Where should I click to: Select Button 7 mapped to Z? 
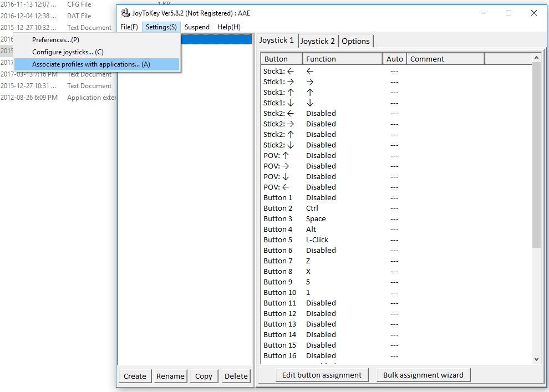(396, 261)
